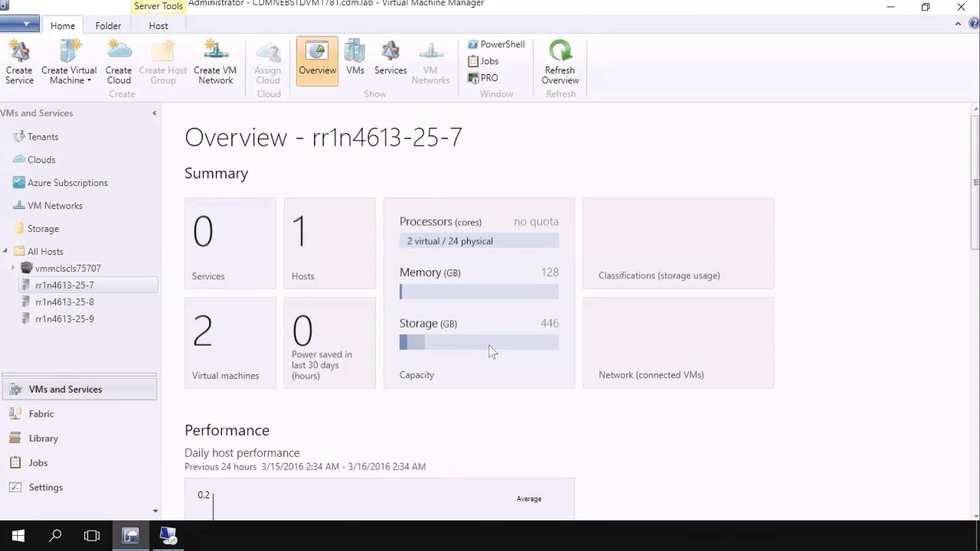Click the Hosts summary tile
Viewport: 980px width, 551px height.
click(x=330, y=243)
